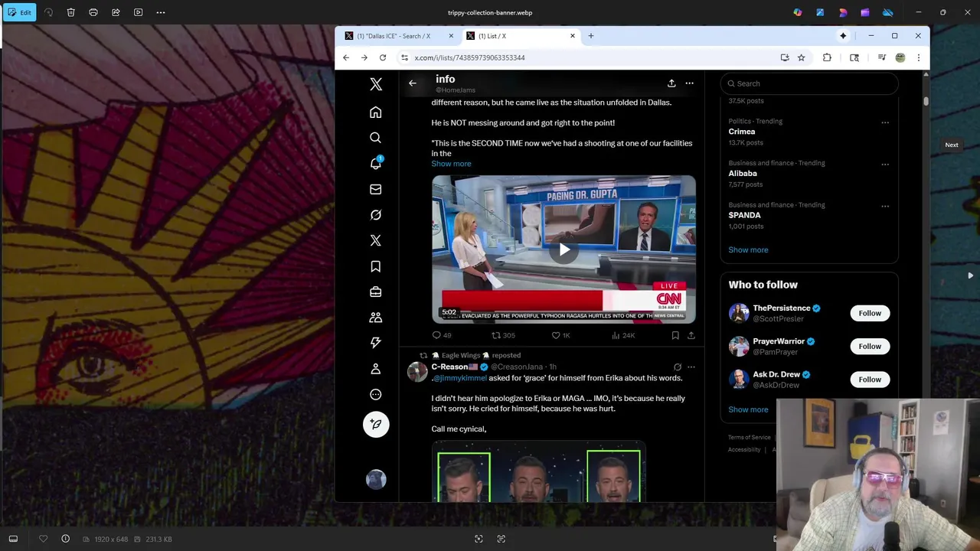This screenshot has width=980, height=551.
Task: Print the image using printer icon
Action: (93, 12)
